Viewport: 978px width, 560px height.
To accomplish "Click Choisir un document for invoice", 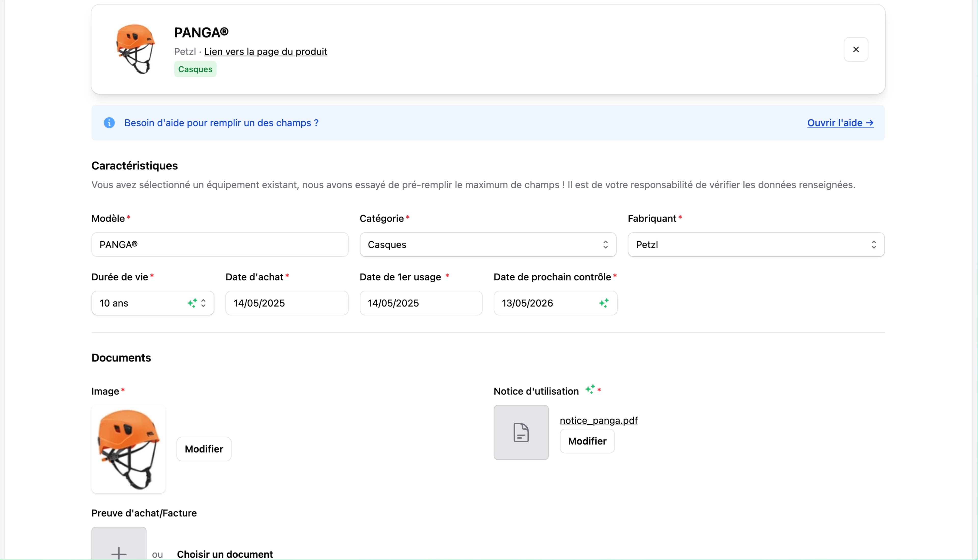I will click(224, 554).
